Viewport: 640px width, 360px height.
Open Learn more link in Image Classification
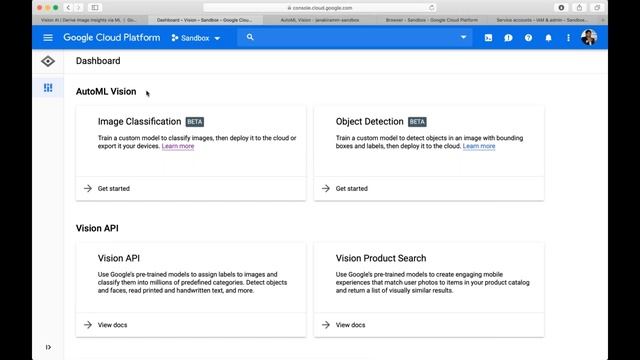178,146
